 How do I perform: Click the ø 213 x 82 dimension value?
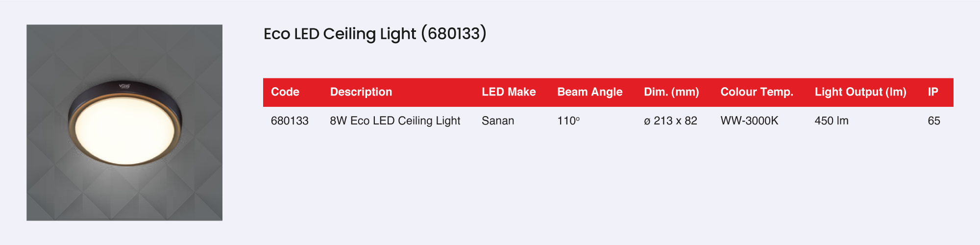(x=670, y=121)
